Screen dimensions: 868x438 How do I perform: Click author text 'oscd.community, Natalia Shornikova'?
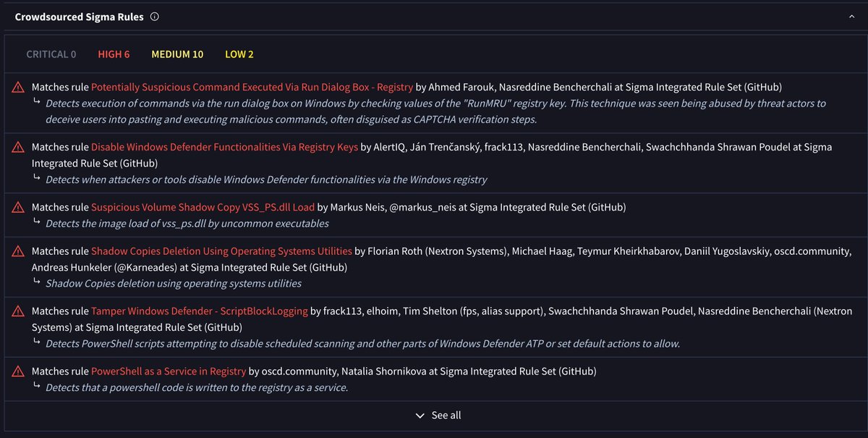point(351,371)
